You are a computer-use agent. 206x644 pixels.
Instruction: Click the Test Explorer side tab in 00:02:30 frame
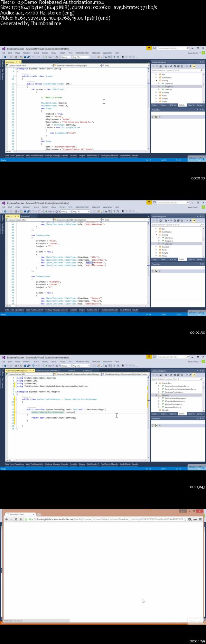[x=2, y=229]
